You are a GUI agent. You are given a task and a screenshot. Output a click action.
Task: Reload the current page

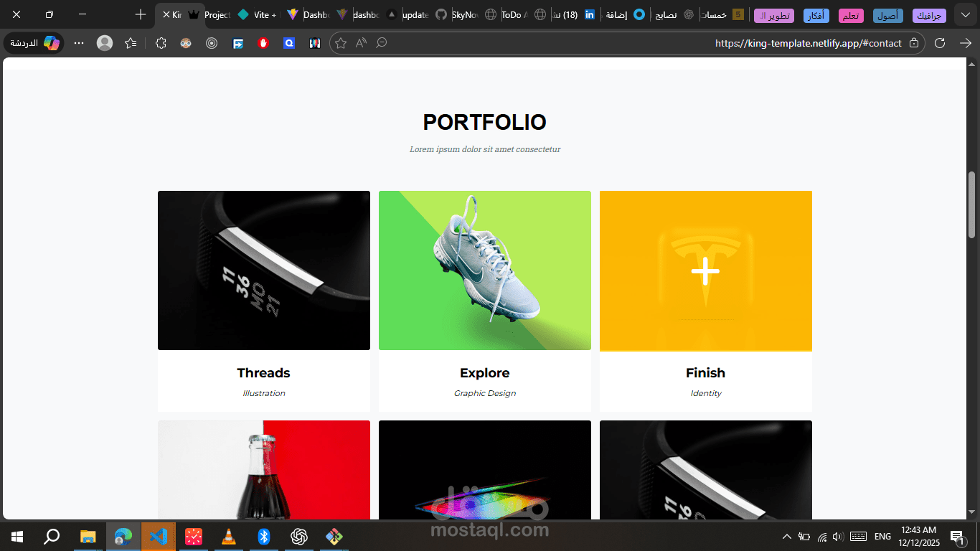tap(940, 43)
